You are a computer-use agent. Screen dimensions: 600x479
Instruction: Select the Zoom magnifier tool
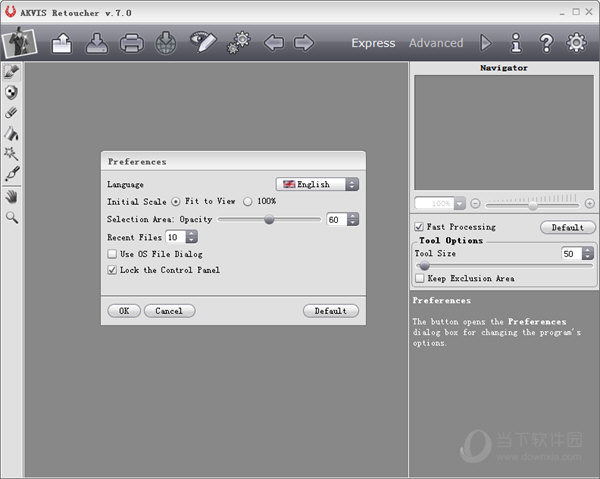pyautogui.click(x=12, y=216)
